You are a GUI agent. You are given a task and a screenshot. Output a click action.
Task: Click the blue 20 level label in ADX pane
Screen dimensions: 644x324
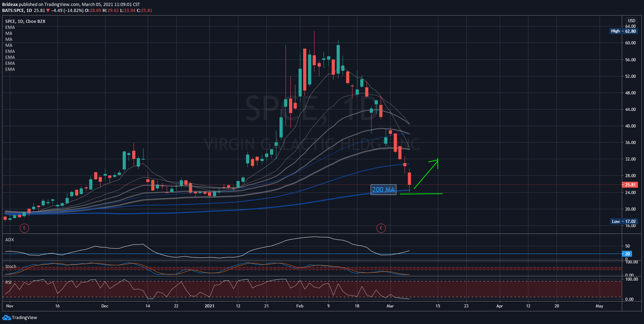[x=627, y=254]
